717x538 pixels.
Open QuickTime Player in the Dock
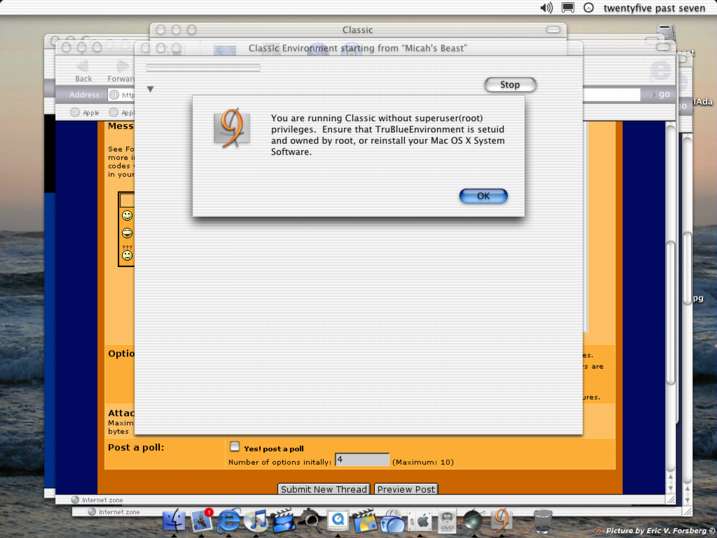click(x=338, y=520)
